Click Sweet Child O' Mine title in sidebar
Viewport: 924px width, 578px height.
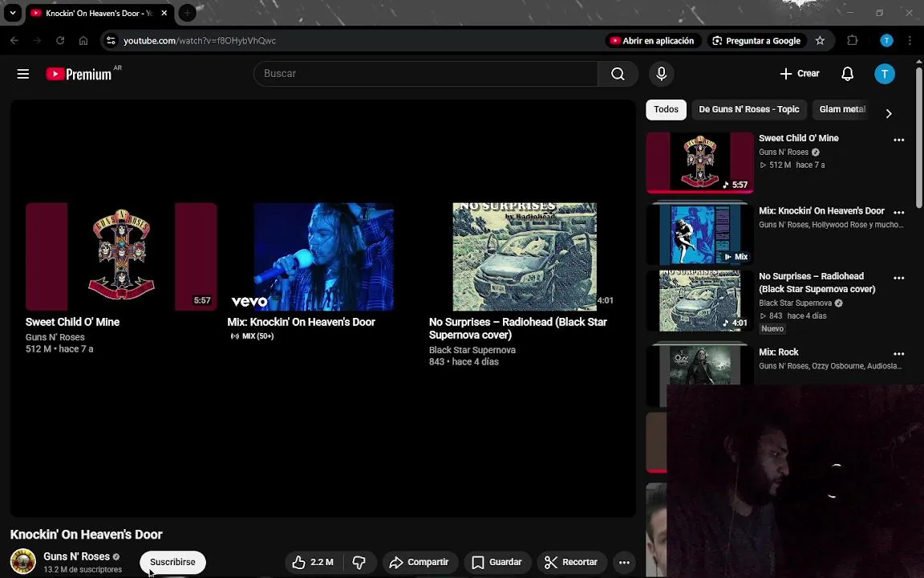coord(799,138)
